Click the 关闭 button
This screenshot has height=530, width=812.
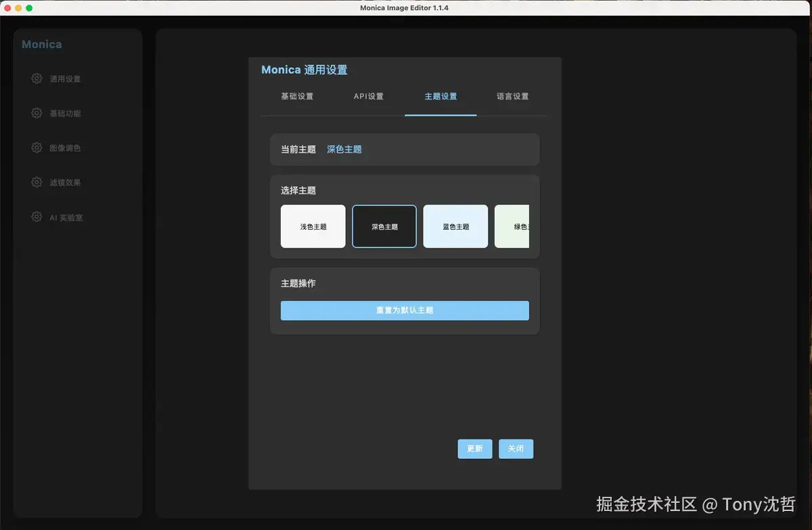(x=516, y=448)
